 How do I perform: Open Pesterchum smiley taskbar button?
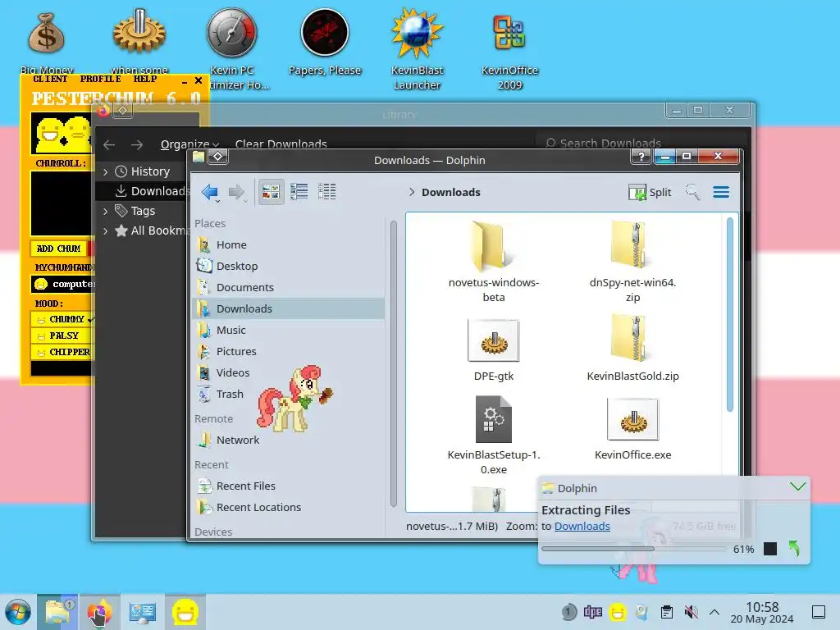pos(185,612)
